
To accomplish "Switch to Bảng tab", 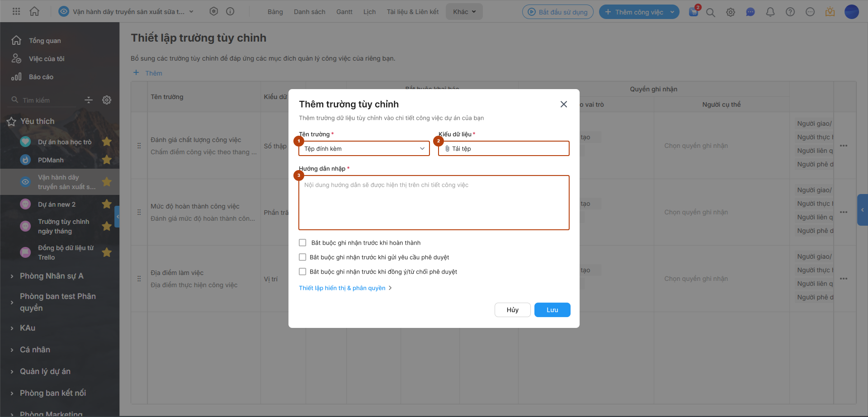I will pyautogui.click(x=275, y=12).
